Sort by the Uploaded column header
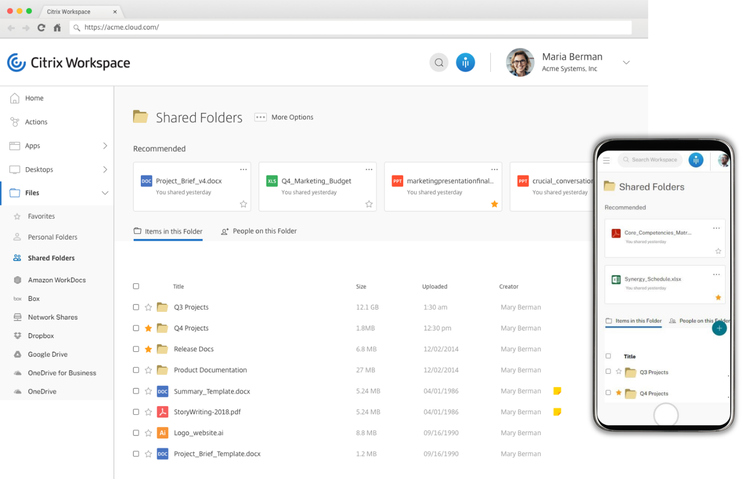The height and width of the screenshot is (479, 750). 434,287
